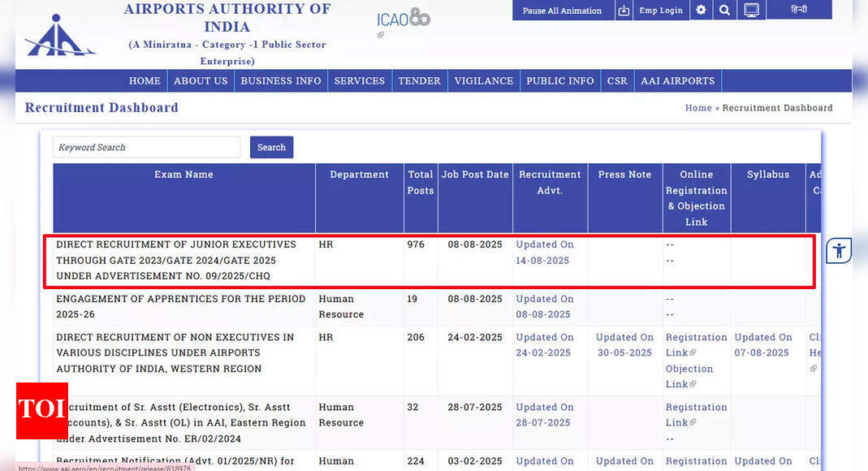
Task: Open the BUSINESS INFO menu
Action: pyautogui.click(x=281, y=81)
